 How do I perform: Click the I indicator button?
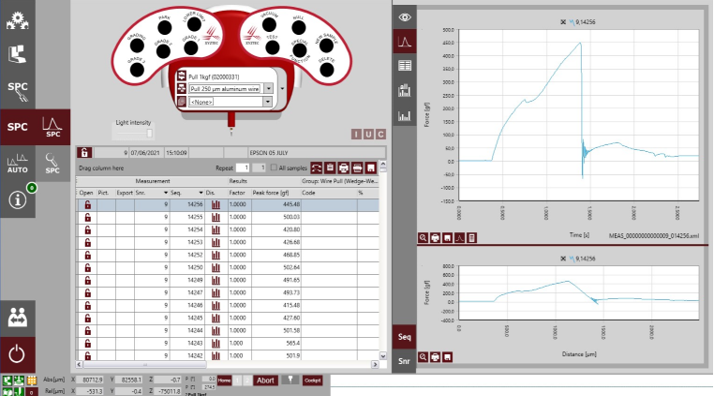pos(356,134)
